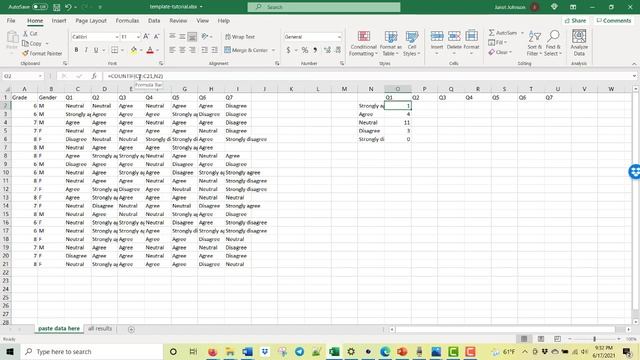Open Format as Table
The width and height of the screenshot is (640, 360).
[x=391, y=43]
